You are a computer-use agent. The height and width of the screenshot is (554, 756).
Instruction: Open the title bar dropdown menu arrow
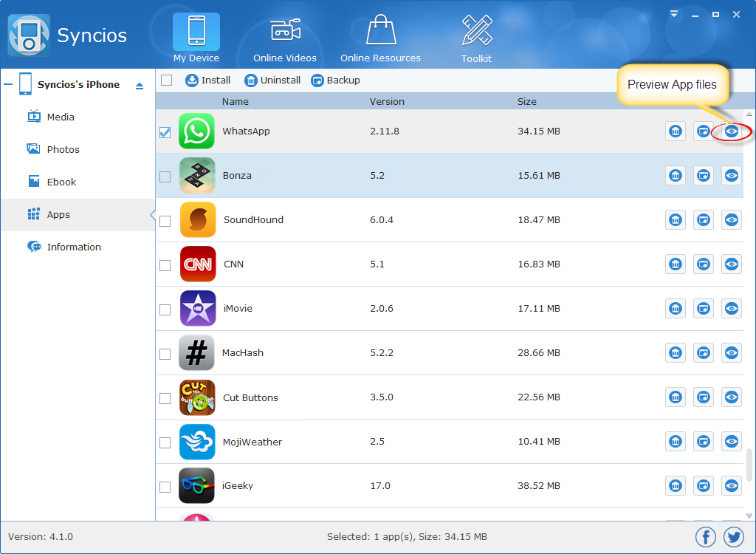pyautogui.click(x=674, y=15)
